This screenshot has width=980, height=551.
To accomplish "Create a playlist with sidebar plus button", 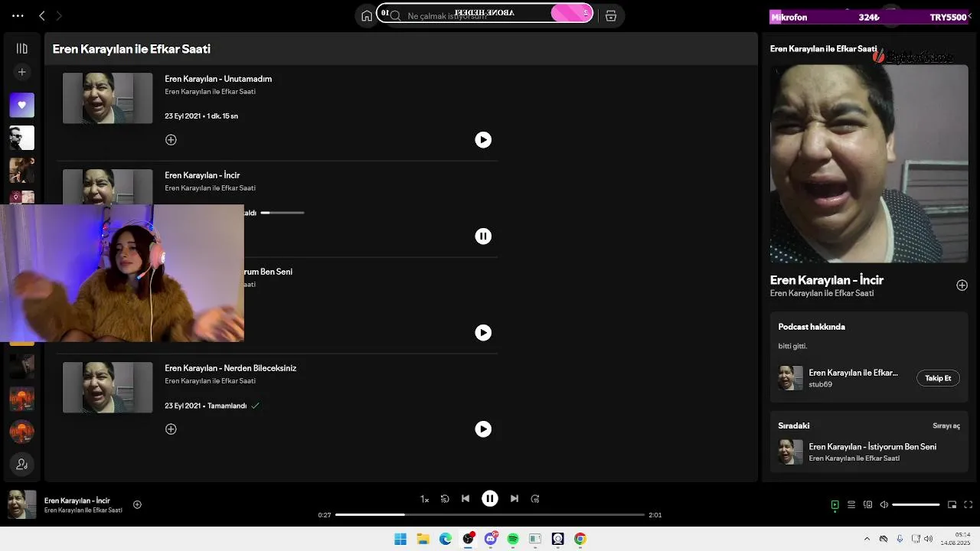I will (22, 72).
